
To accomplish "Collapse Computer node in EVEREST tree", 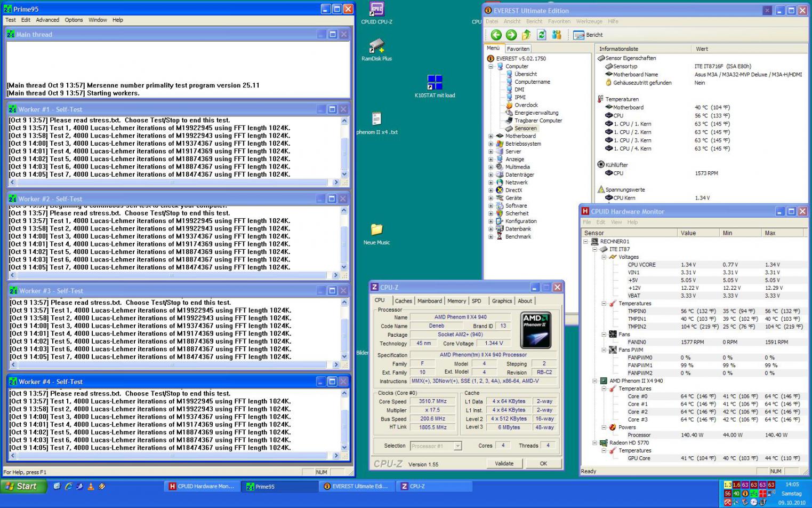I will coord(491,67).
